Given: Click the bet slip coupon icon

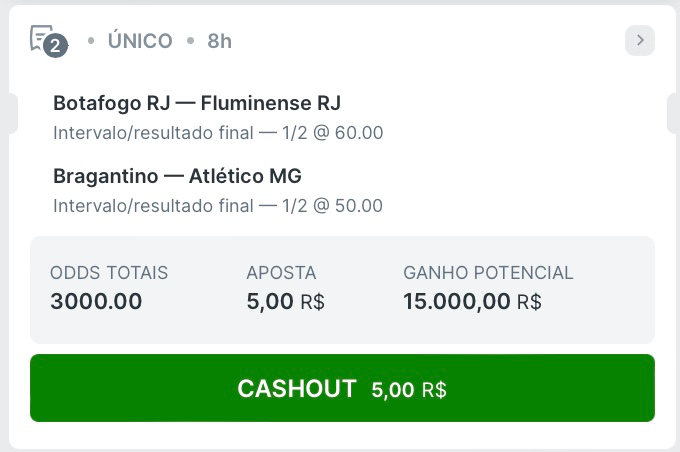Looking at the screenshot, I should 42,38.
